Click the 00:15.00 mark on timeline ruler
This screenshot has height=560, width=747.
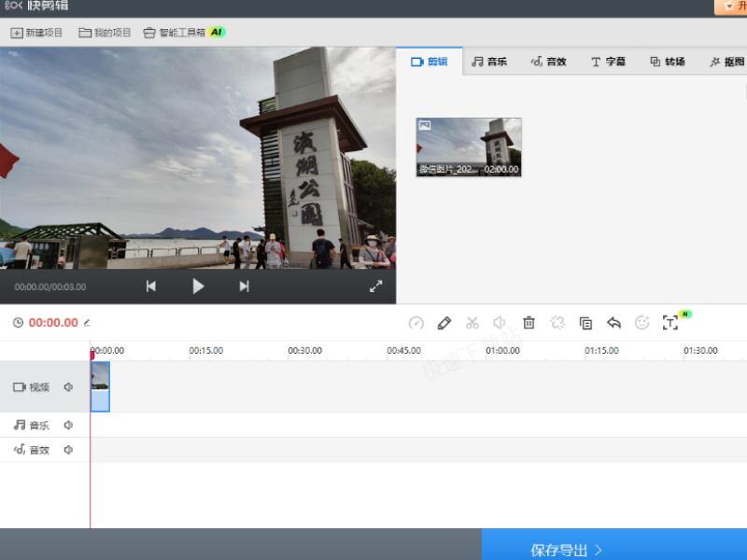[x=205, y=351]
